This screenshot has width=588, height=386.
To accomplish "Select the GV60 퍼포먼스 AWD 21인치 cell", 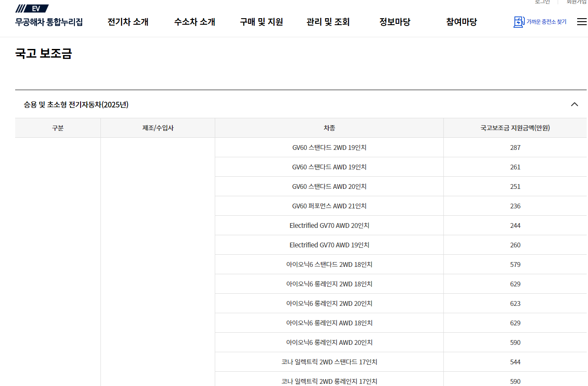I will click(330, 206).
